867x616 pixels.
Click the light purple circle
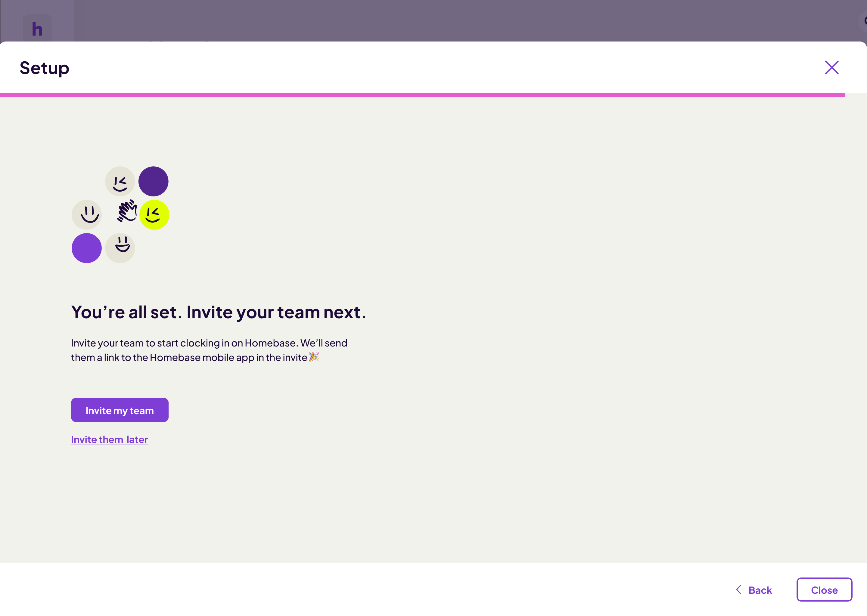point(86,248)
